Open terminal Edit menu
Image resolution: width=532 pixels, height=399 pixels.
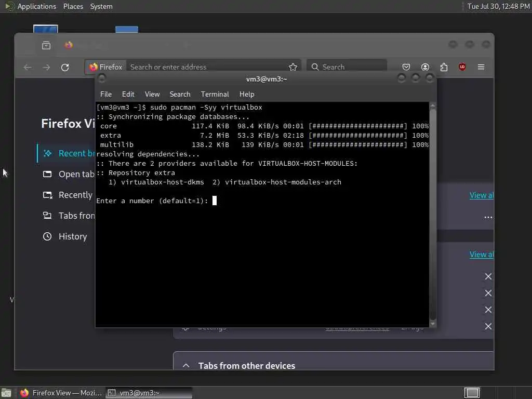(128, 95)
